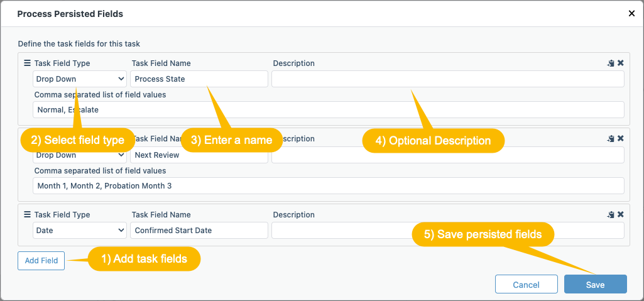Delete the Confirmed Start Date field row
This screenshot has width=644, height=301.
click(621, 214)
